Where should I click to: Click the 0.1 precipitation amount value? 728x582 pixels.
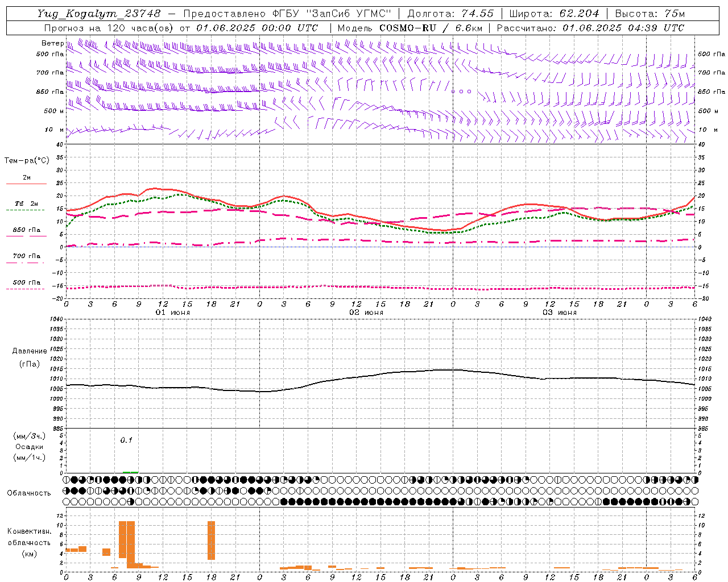[126, 440]
